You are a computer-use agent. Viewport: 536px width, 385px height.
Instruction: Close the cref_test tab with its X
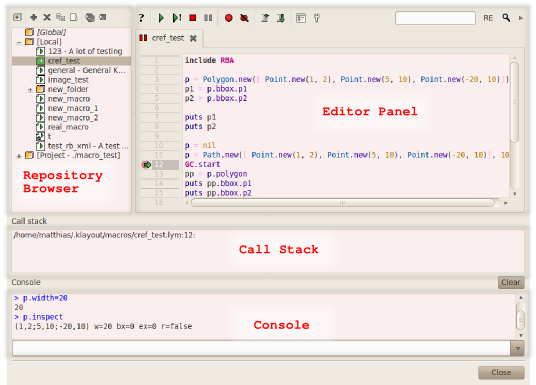193,38
